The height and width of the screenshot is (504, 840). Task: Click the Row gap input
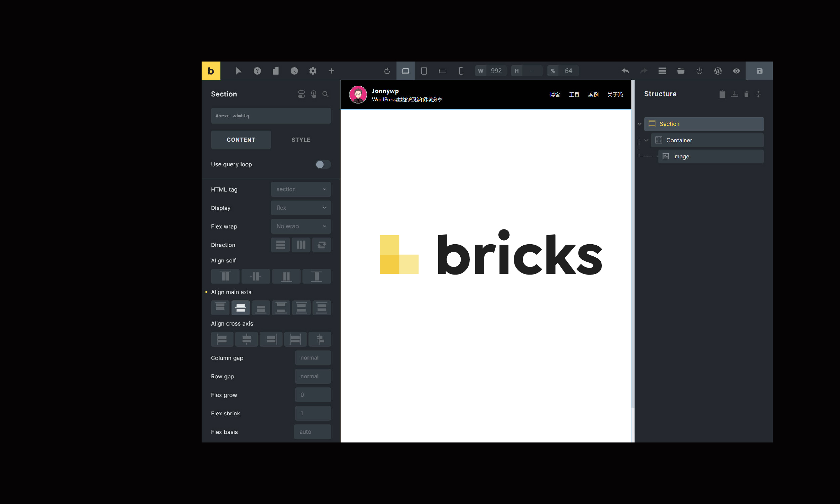click(x=313, y=376)
